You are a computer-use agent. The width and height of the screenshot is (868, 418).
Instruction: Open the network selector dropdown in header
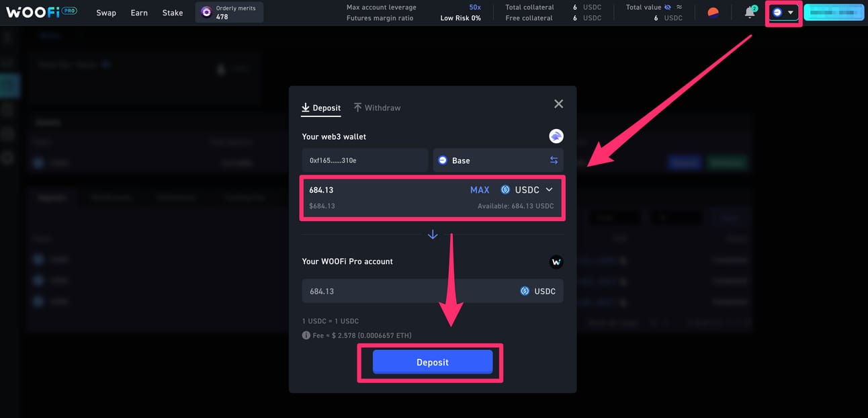click(x=783, y=12)
